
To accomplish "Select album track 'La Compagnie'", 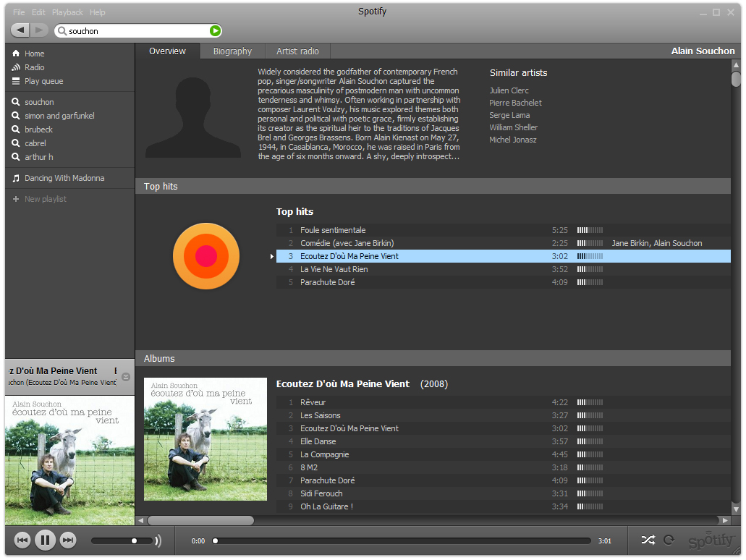I will point(504,454).
